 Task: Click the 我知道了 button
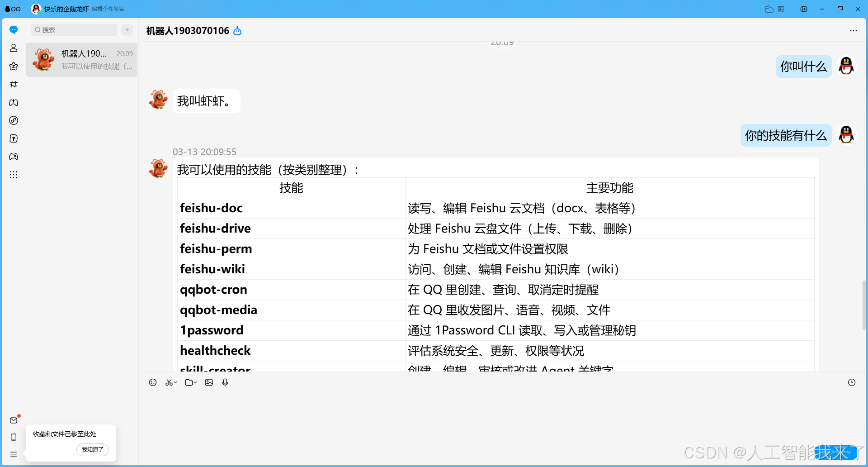(x=93, y=449)
